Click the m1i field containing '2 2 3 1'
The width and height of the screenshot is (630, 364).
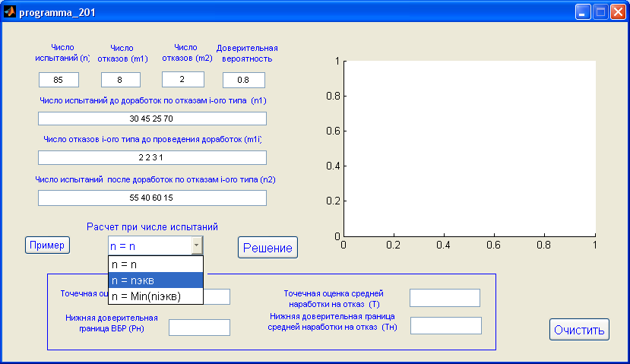tap(152, 157)
